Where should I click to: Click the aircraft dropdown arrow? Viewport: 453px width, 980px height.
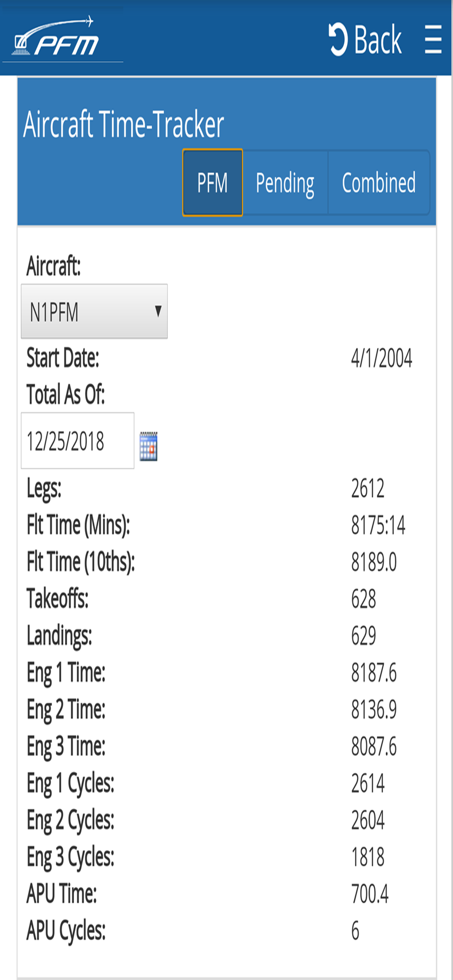point(158,311)
